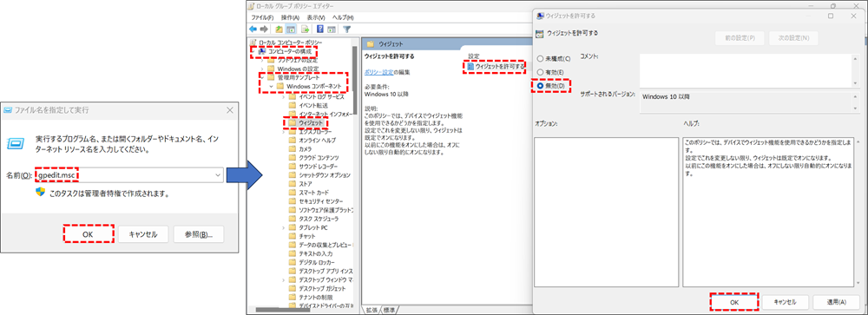Click OK in ウィジェットを許可する dialog
The height and width of the screenshot is (315, 868).
click(x=734, y=302)
